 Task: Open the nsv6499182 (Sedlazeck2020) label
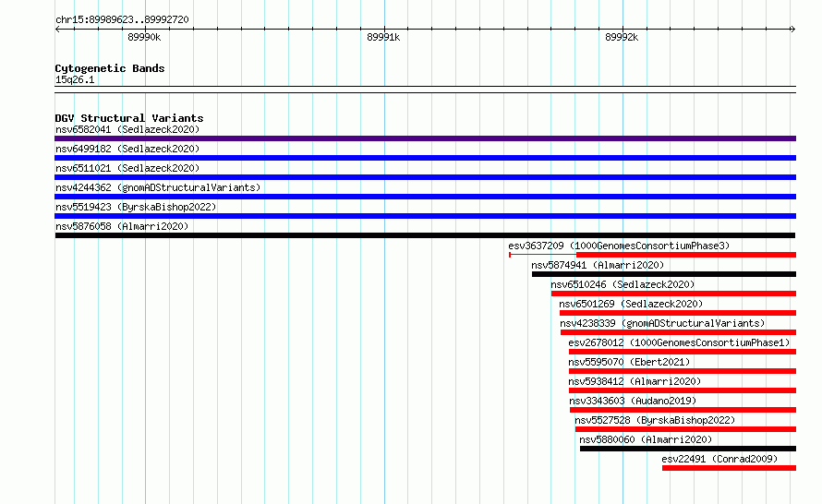tap(127, 149)
